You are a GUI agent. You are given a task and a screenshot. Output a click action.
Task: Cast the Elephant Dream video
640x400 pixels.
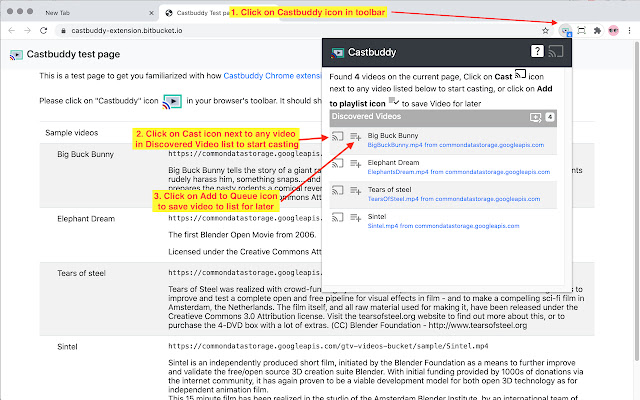click(338, 163)
